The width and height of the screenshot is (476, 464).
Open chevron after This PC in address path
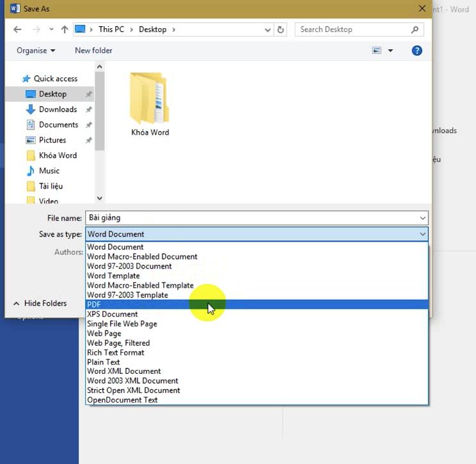[x=131, y=30]
